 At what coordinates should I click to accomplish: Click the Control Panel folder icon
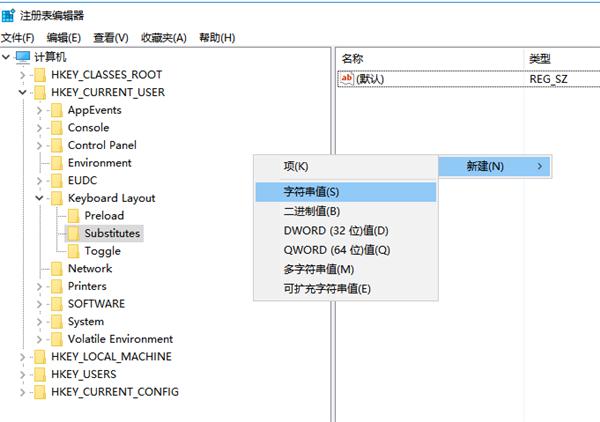pyautogui.click(x=57, y=145)
